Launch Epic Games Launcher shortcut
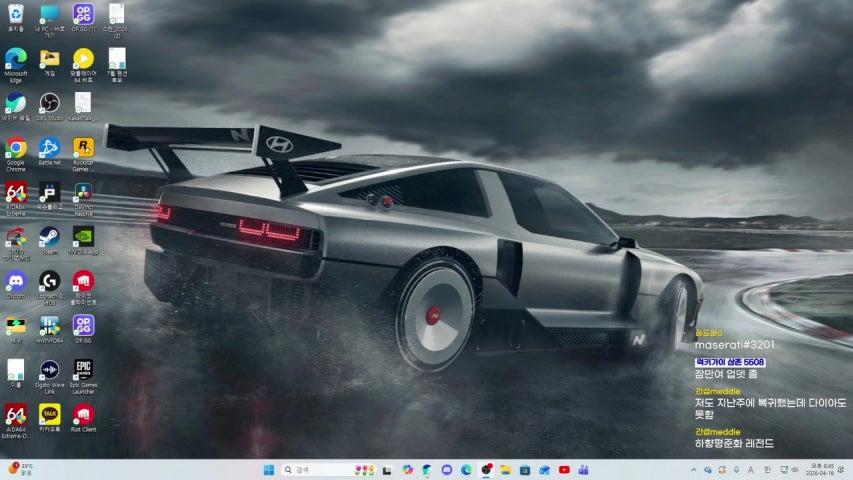The image size is (853, 480). click(x=83, y=370)
